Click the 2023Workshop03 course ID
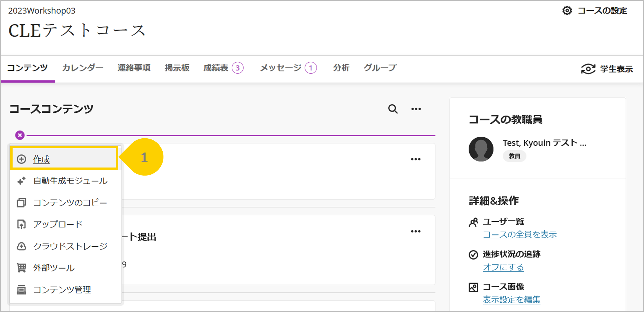This screenshot has width=644, height=312. [x=42, y=11]
